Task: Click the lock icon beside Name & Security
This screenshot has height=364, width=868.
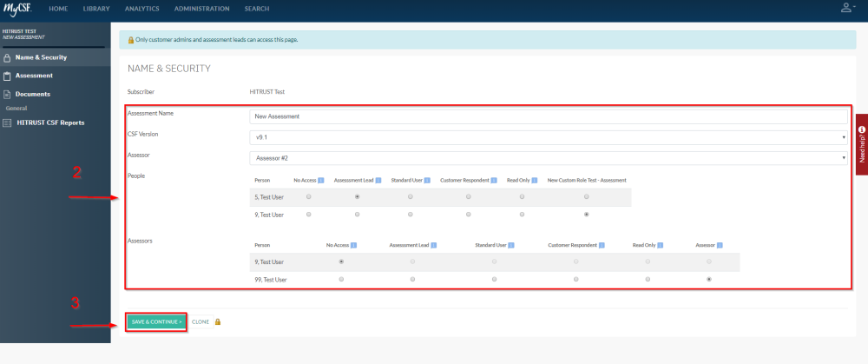Action: (x=7, y=57)
